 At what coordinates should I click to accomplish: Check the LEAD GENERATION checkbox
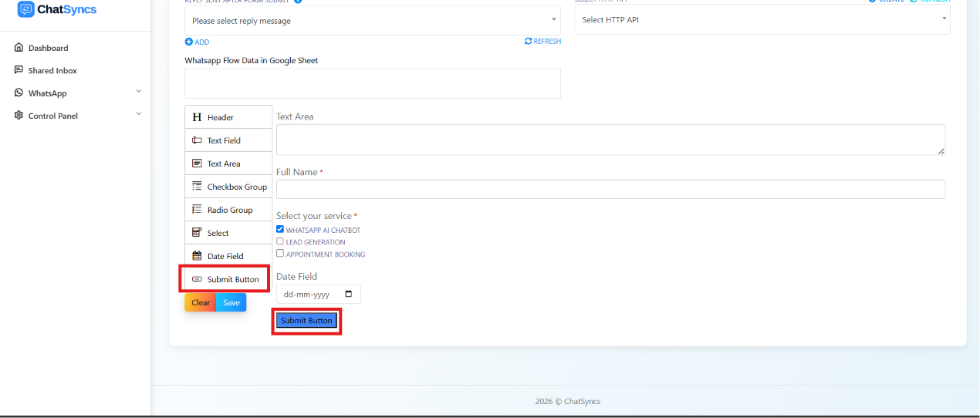point(280,241)
